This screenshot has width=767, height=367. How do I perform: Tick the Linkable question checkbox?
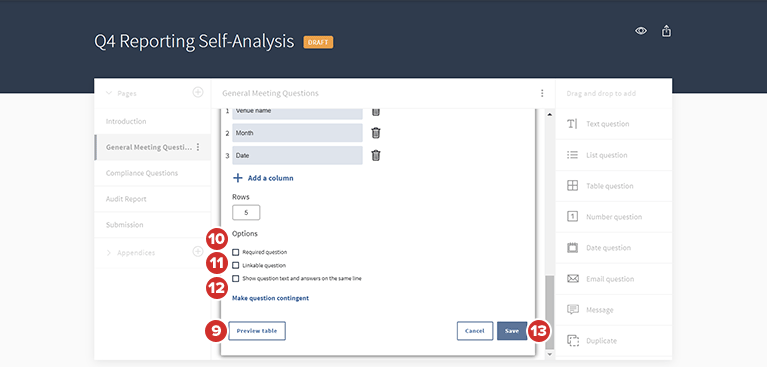[x=236, y=266]
